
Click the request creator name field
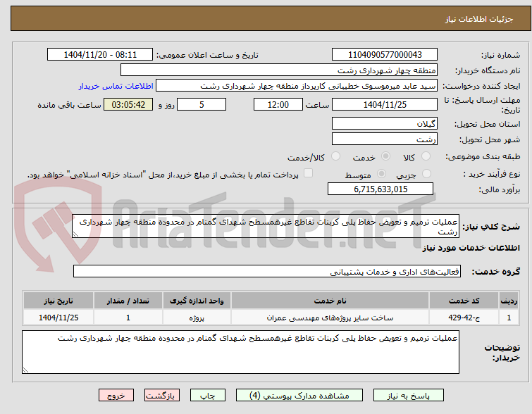297,86
